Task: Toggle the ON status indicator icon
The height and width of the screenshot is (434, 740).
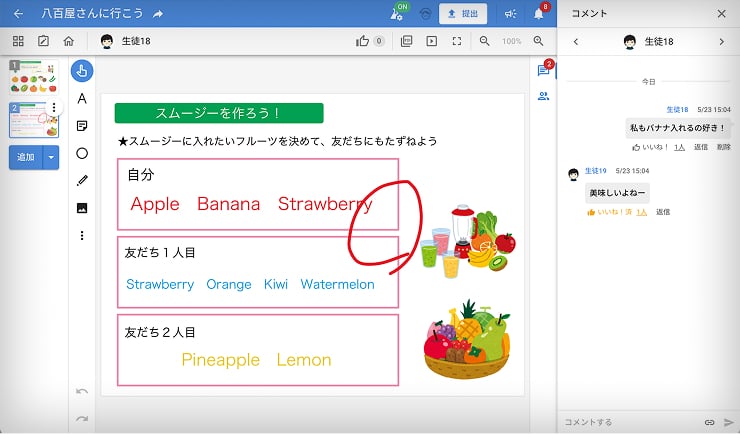Action: [397, 14]
